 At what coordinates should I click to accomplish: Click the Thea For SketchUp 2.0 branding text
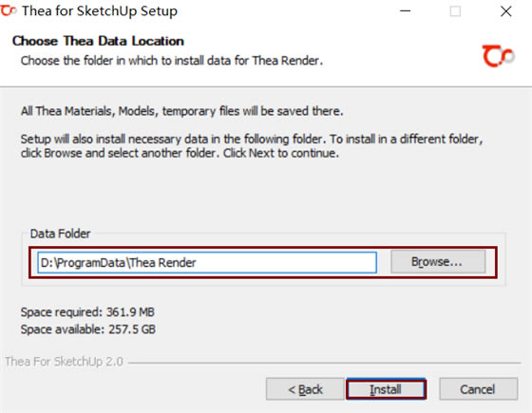click(x=64, y=362)
